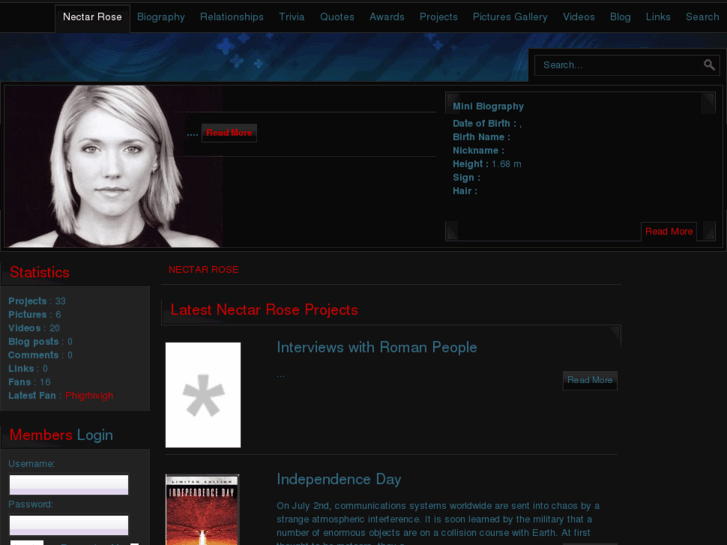Screen dimensions: 727x545
Task: Click the 'Projects : 33' statistic
Action: pos(37,301)
